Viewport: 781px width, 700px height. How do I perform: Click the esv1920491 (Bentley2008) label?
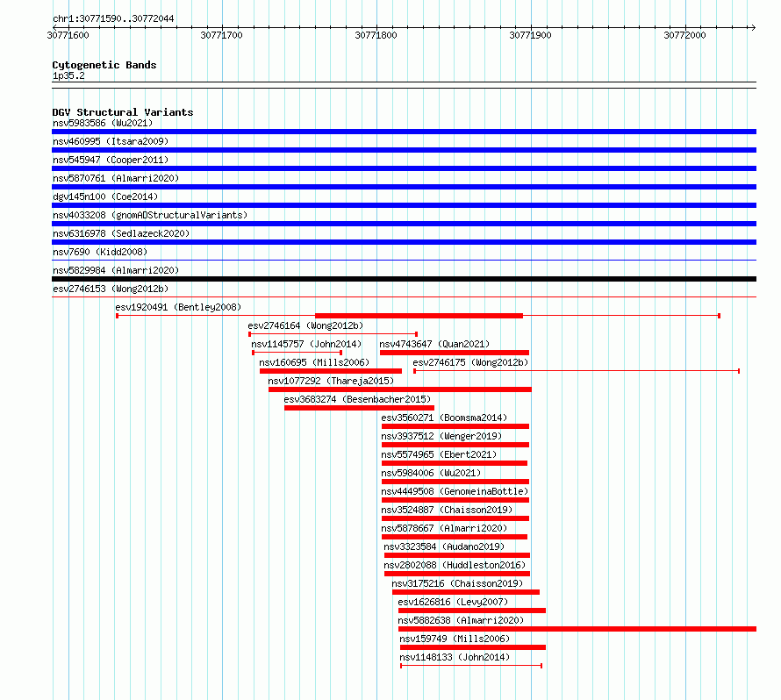pos(178,307)
